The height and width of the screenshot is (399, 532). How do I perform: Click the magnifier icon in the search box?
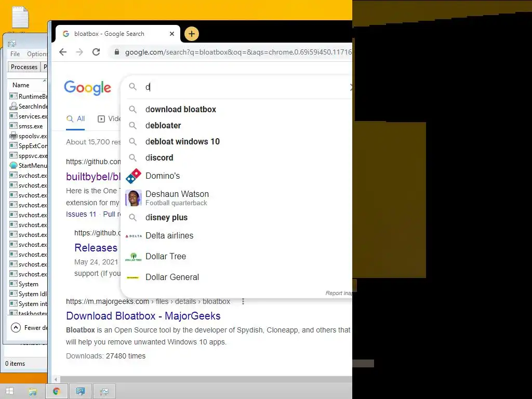[x=132, y=87]
